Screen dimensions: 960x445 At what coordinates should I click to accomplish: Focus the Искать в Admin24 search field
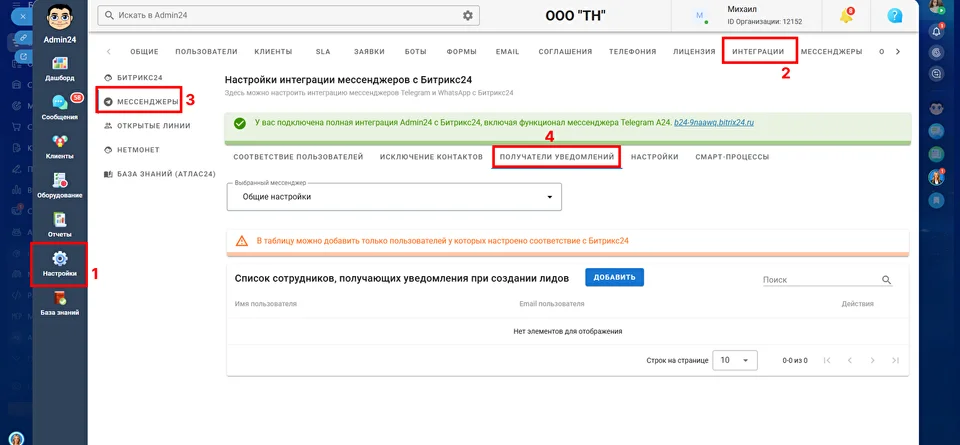click(288, 15)
